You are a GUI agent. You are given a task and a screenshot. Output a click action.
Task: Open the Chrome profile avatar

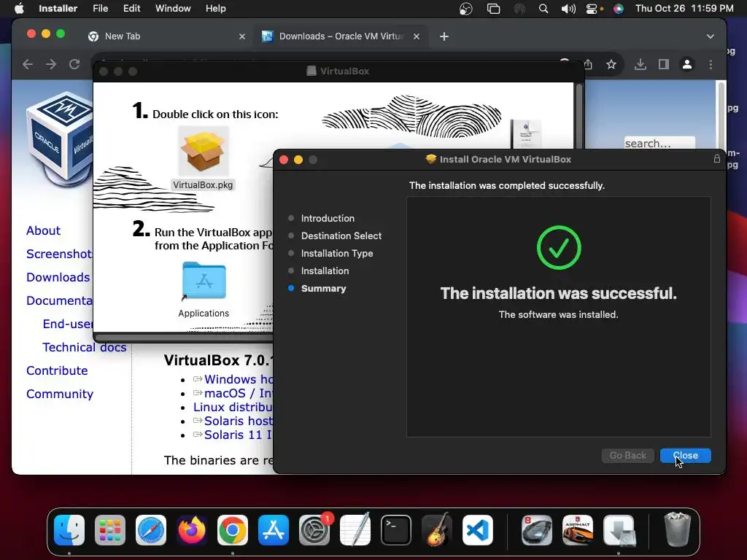tap(687, 64)
